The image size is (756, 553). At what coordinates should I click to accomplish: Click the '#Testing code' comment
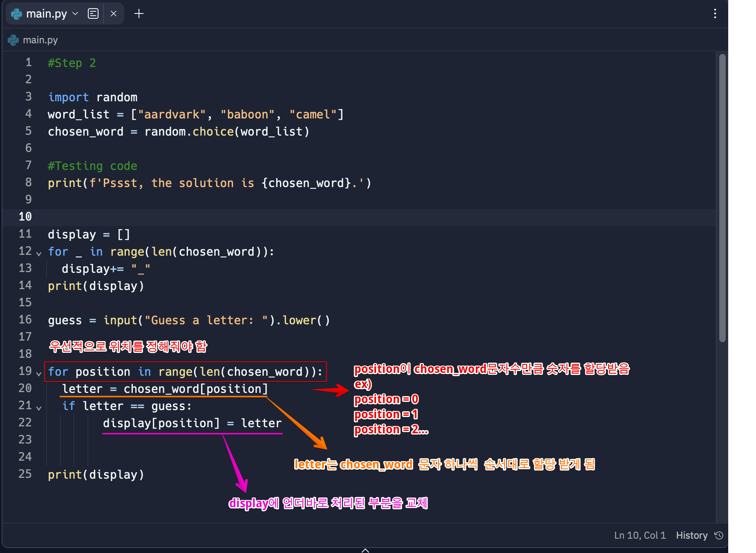[93, 166]
